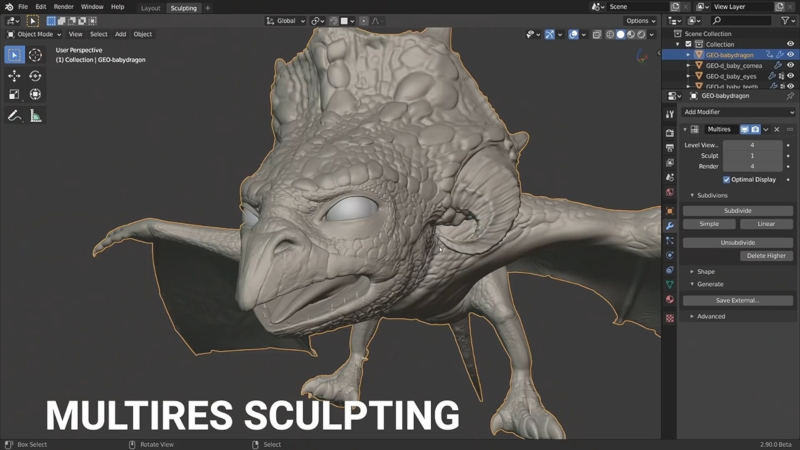Open the Options dropdown
This screenshot has width=800, height=450.
(x=641, y=21)
